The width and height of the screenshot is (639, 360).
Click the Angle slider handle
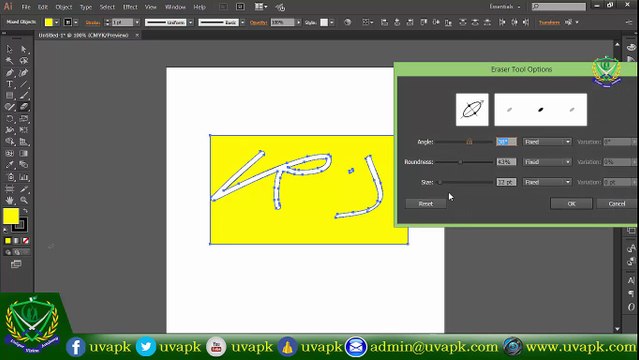point(469,141)
